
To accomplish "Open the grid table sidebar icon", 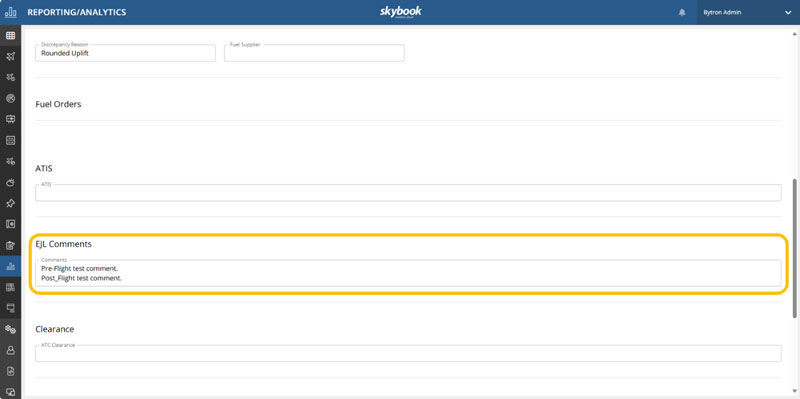I will 10,36.
